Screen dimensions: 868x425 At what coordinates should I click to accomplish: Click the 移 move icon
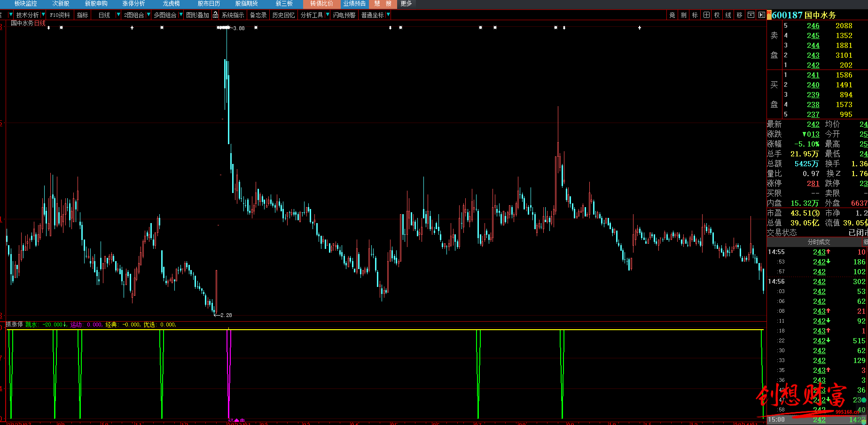coord(740,15)
